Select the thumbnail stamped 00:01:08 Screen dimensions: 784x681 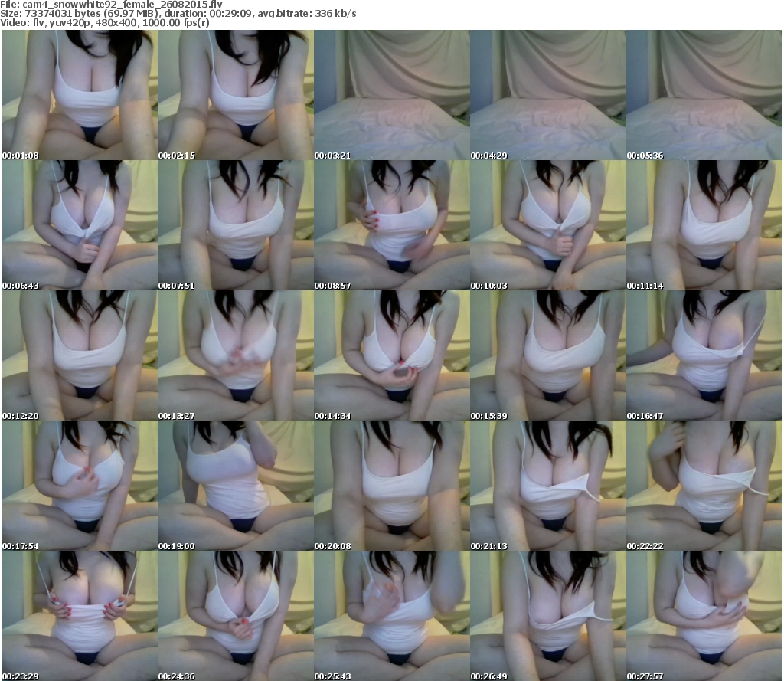click(x=80, y=95)
